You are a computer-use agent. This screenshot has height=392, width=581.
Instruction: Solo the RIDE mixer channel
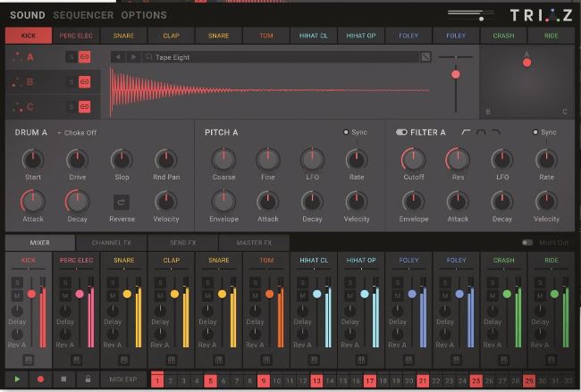tap(540, 282)
